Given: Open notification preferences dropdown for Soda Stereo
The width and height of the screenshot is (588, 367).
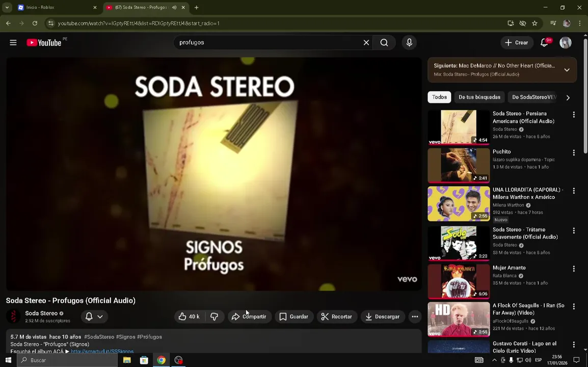Looking at the screenshot, I should tap(94, 317).
